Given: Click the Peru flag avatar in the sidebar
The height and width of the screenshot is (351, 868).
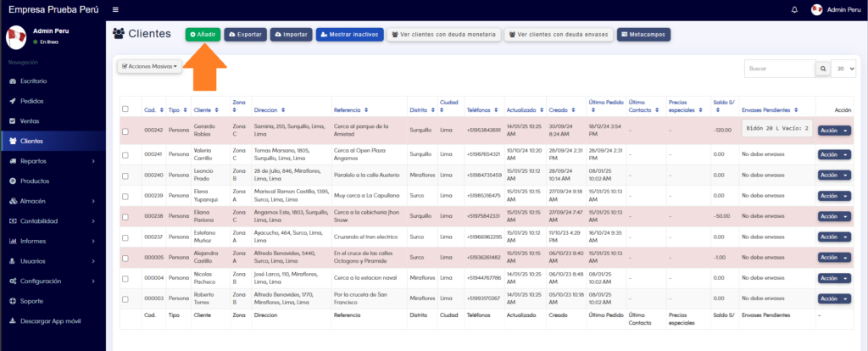Looking at the screenshot, I should tap(16, 37).
